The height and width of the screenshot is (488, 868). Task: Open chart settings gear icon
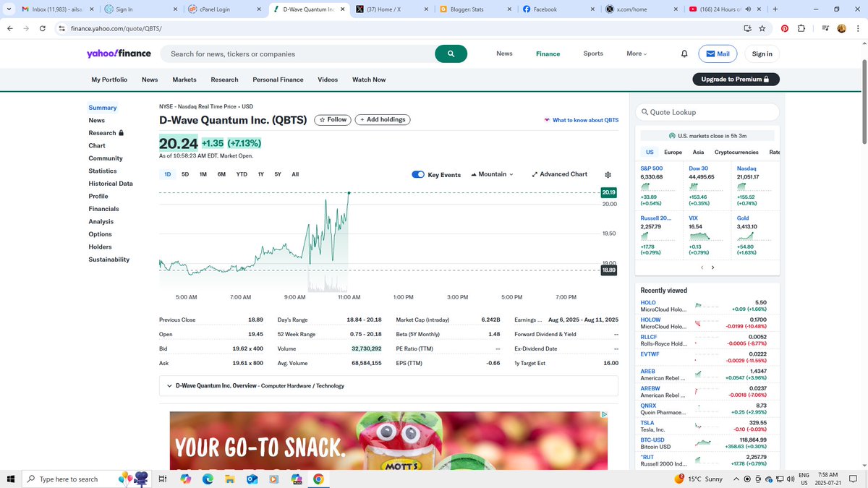pos(608,175)
